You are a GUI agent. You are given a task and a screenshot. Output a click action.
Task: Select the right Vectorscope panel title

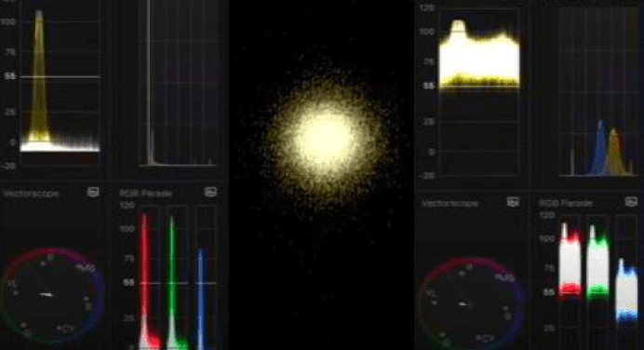pyautogui.click(x=449, y=203)
